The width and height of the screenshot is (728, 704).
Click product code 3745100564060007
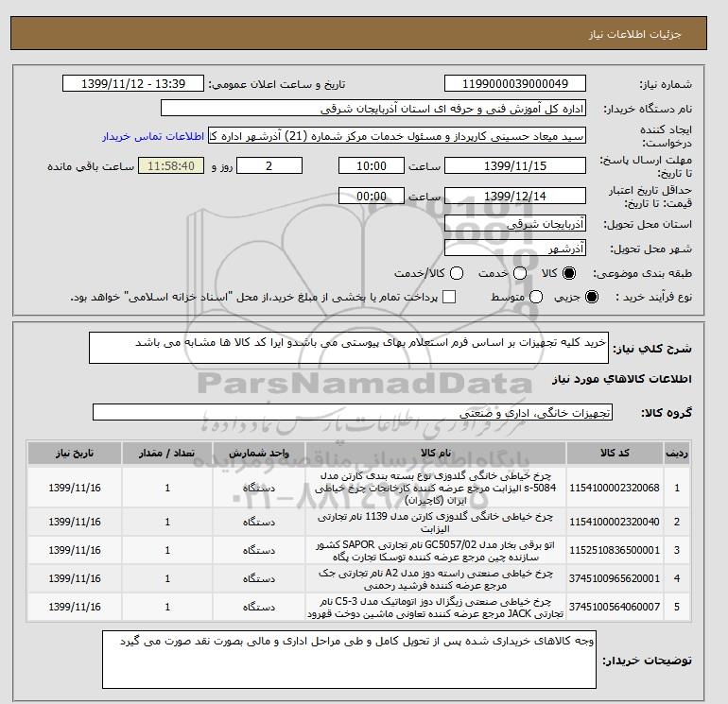click(615, 607)
